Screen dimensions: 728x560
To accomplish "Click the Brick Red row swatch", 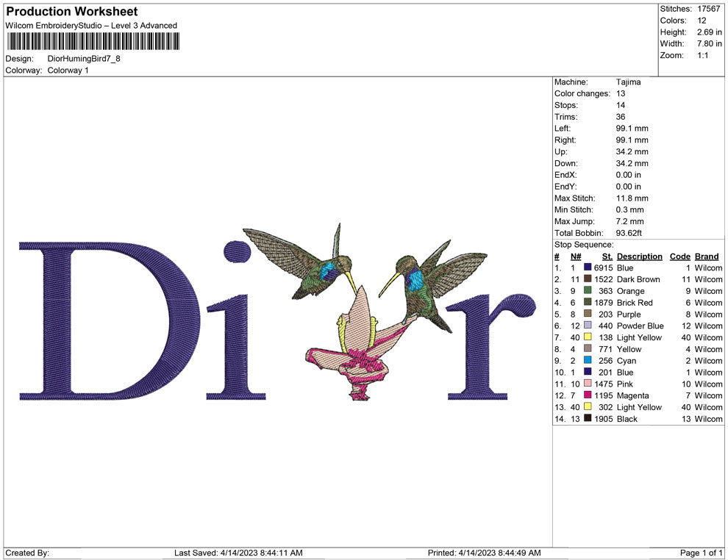I will (x=588, y=301).
